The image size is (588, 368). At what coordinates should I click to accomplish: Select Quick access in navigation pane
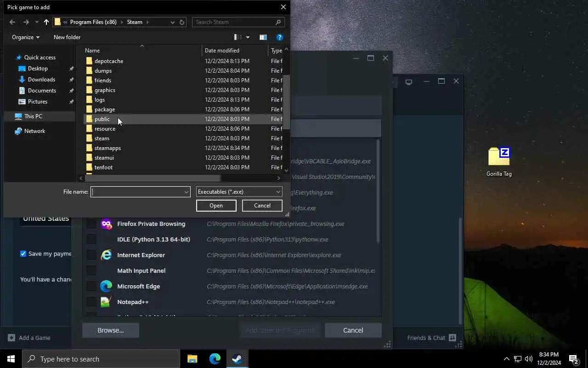coord(40,57)
